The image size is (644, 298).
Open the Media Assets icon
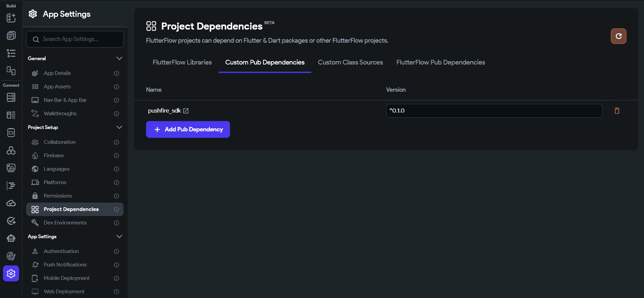(x=11, y=168)
